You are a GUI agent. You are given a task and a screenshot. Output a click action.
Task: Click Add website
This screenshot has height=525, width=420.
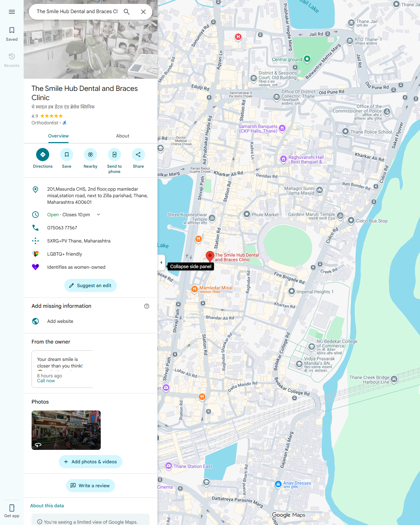coord(91,321)
